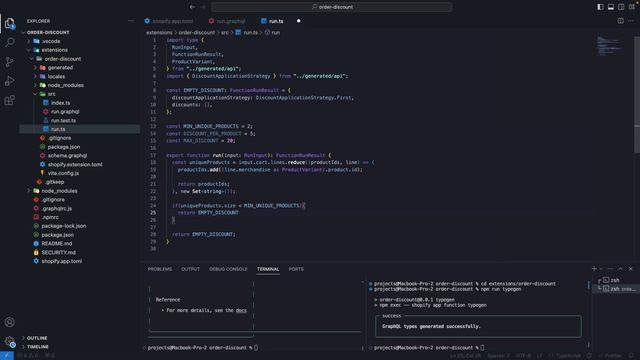Open the Source Control view

point(9,61)
